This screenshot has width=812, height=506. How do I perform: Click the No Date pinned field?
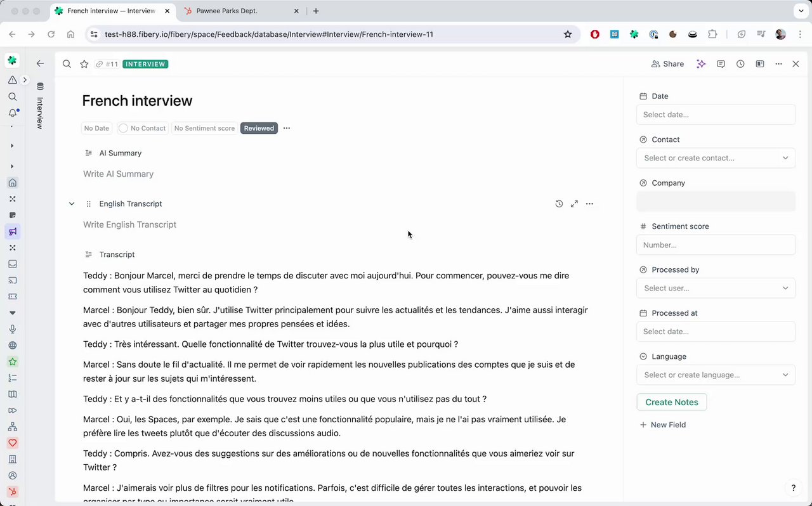click(x=96, y=128)
